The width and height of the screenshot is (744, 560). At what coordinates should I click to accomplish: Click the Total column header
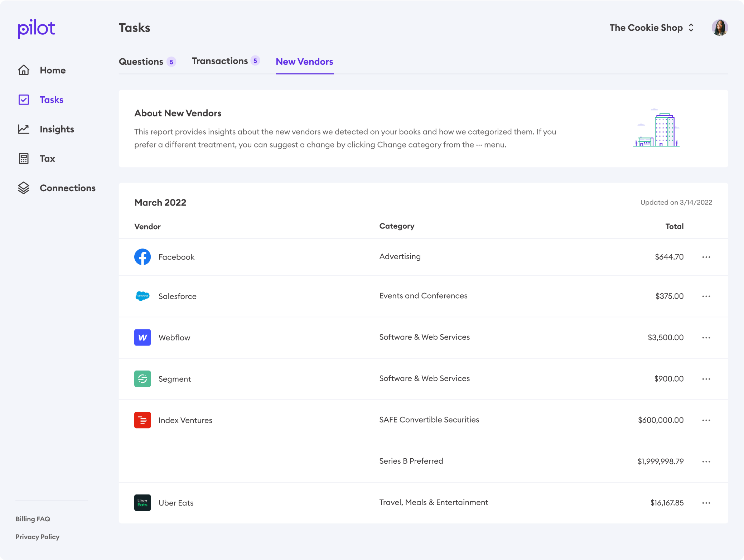pos(675,226)
